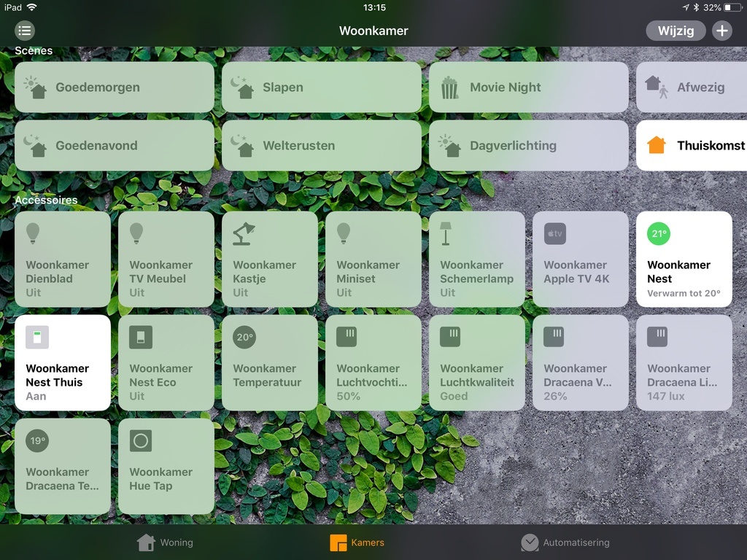The width and height of the screenshot is (747, 560).
Task: Tap the sun house icon on Dagverlichting
Action: 449,145
